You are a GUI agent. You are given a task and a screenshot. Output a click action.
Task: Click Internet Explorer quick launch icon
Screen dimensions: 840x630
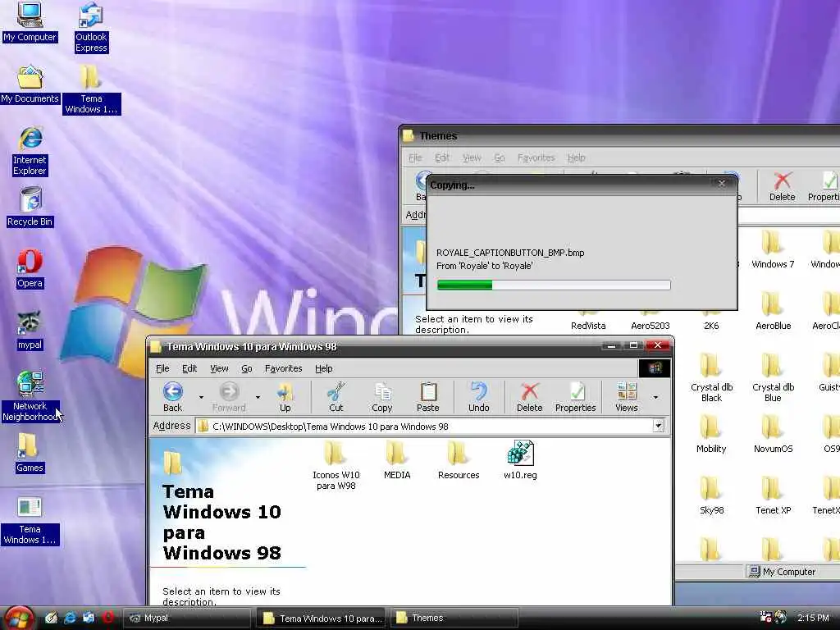pyautogui.click(x=70, y=618)
